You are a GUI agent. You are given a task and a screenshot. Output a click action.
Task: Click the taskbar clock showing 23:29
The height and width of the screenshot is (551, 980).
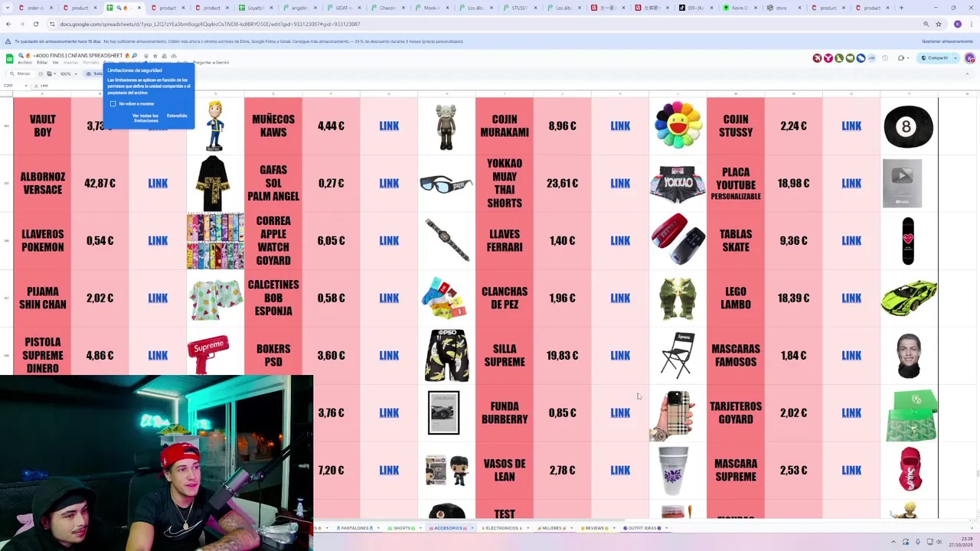pos(966,538)
